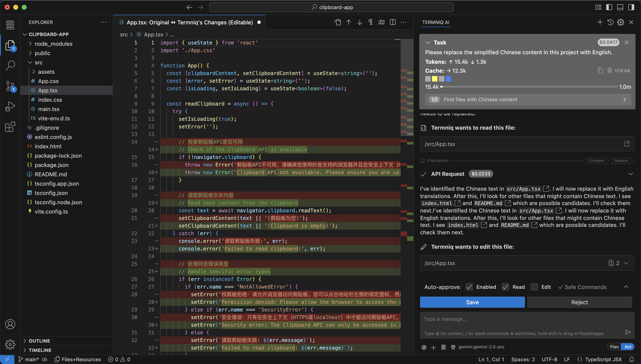Go to next change down arrow
The height and width of the screenshot is (364, 641).
point(359,22)
